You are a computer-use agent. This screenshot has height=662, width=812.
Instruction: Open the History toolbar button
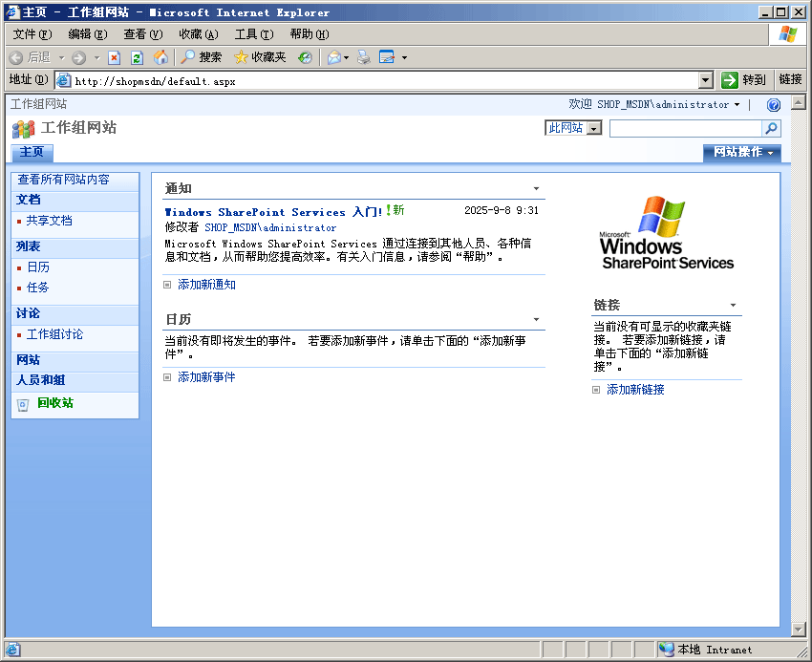[x=305, y=57]
